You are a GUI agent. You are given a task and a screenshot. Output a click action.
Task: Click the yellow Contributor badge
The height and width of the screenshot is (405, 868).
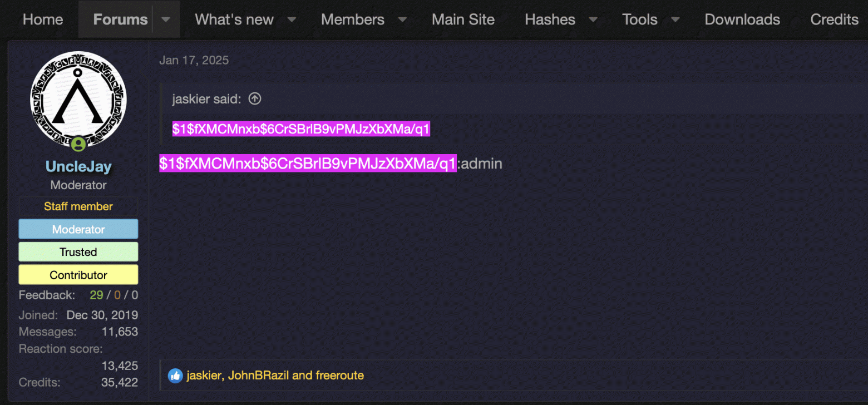pyautogui.click(x=78, y=275)
